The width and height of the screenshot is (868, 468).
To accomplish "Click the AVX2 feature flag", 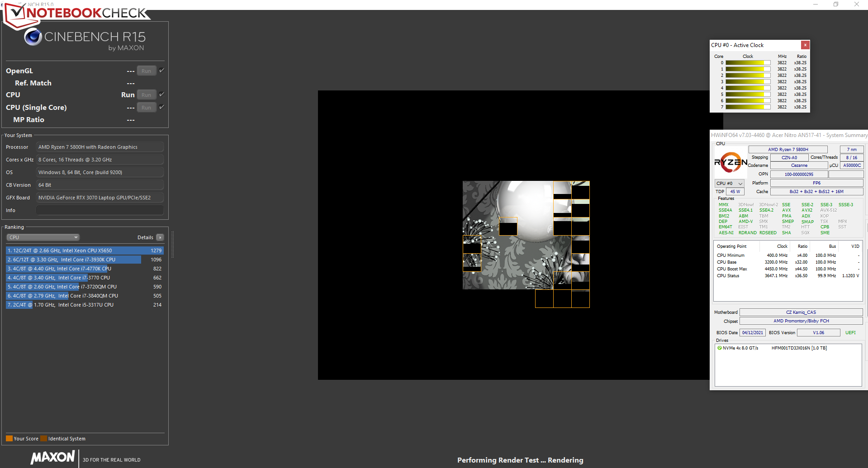I will click(x=807, y=210).
